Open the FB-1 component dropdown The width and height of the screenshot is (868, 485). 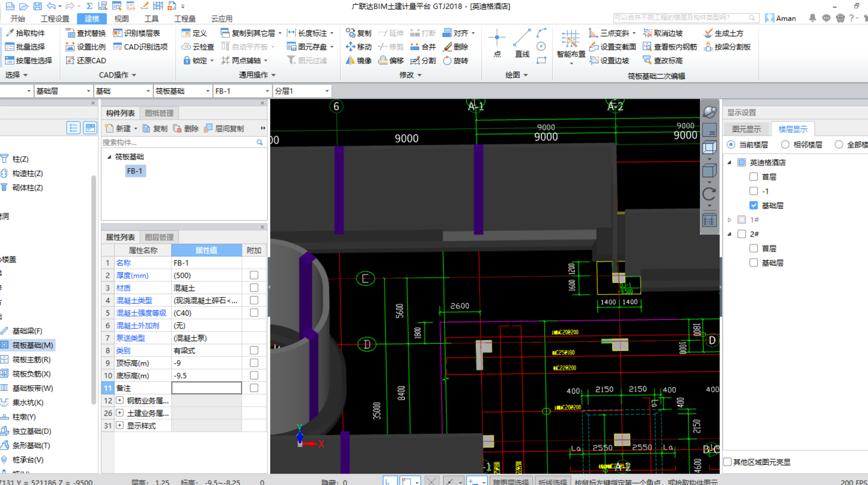coord(242,91)
